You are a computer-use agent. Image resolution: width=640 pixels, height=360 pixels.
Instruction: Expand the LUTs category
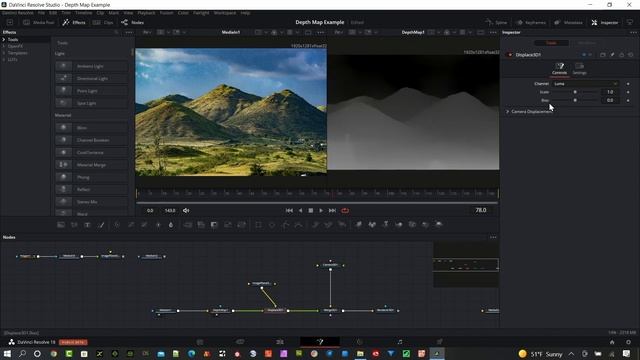4,59
